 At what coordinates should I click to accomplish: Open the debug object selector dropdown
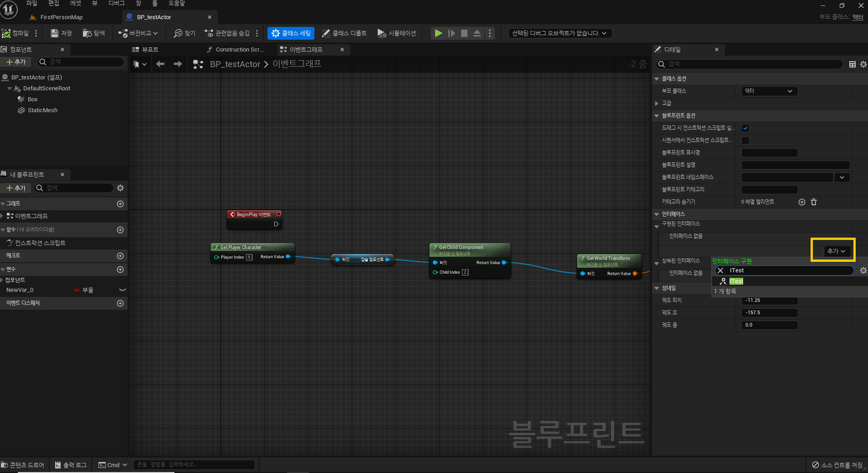click(560, 33)
